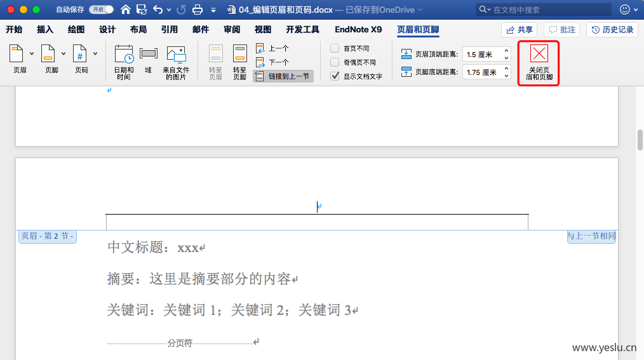Click the search magnifier icon
The image size is (644, 360).
(x=483, y=9)
